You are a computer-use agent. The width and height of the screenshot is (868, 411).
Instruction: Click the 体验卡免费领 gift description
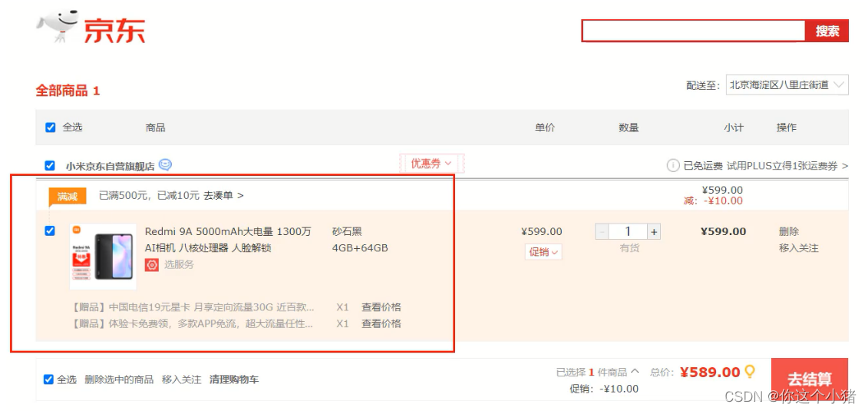click(x=193, y=323)
